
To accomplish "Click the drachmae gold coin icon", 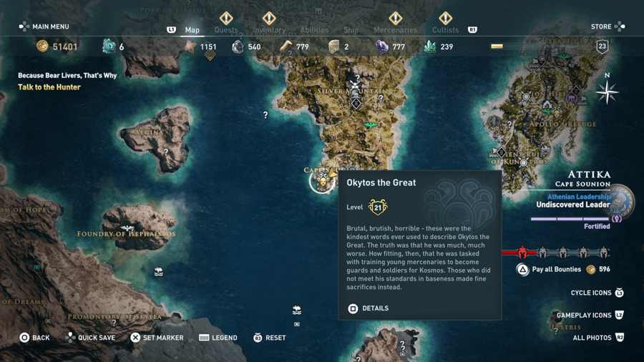I will coord(42,47).
